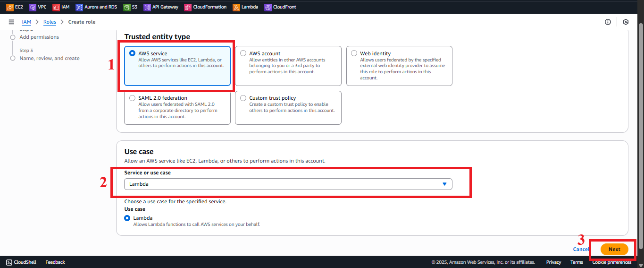Screen dimensions: 644x268
Task: Open the Service or use case dropdown
Action: [288, 184]
